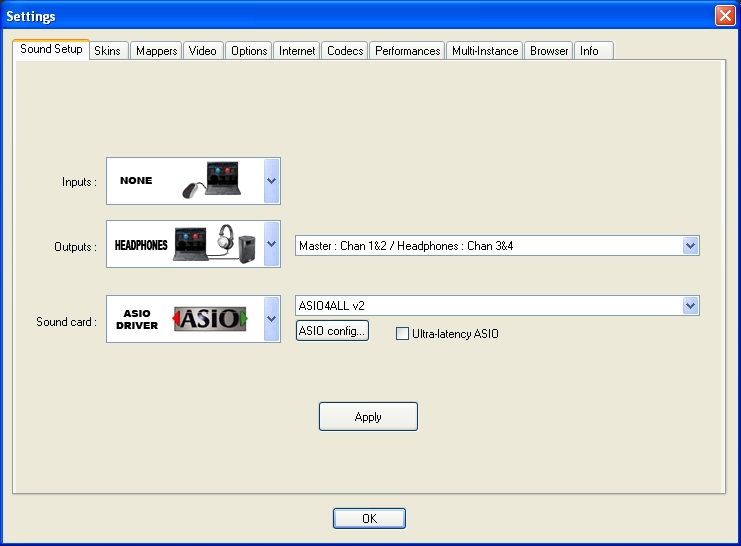Open the Mappers tab
Screen dimensions: 741x546
(x=156, y=51)
